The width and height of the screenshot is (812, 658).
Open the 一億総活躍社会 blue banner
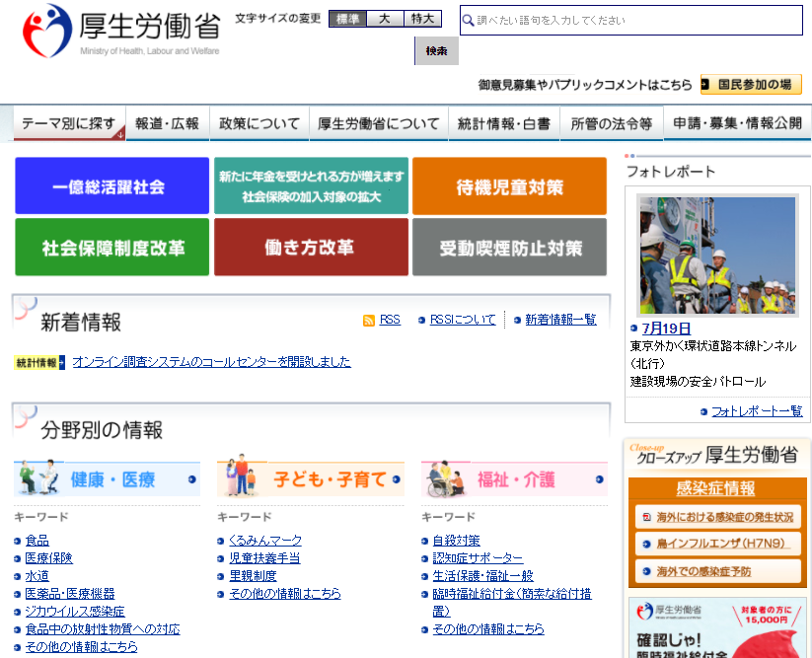(111, 185)
